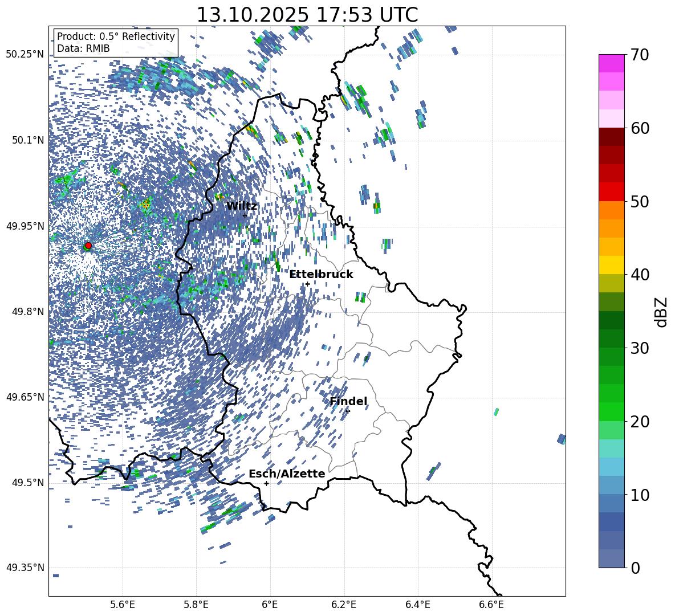
Task: Click the 6.4°E longitude label
Action: [417, 605]
